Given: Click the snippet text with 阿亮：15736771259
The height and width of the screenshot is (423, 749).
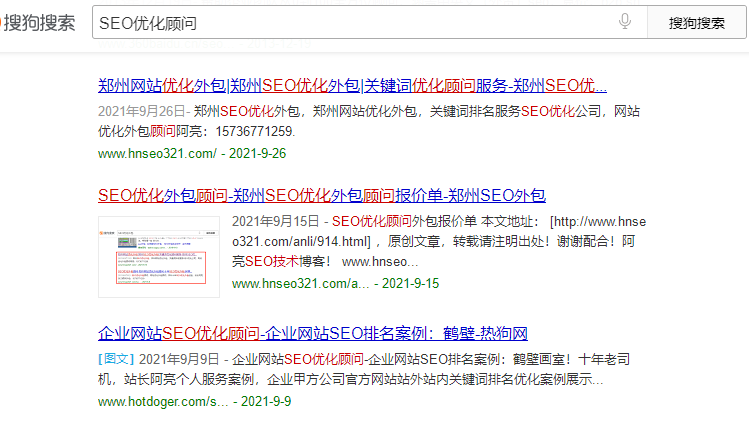Looking at the screenshot, I should 235,131.
